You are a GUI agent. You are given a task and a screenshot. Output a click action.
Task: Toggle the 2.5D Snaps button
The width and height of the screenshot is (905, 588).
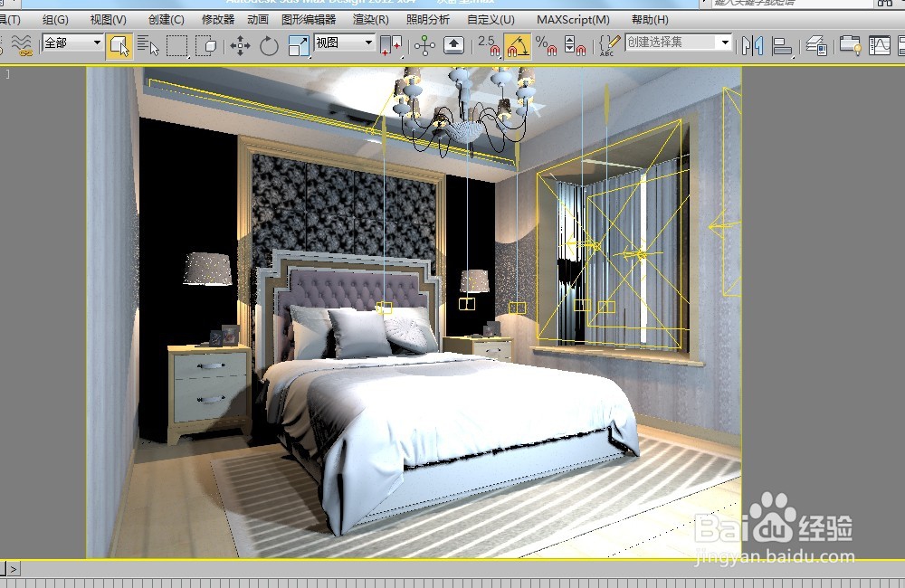click(489, 45)
